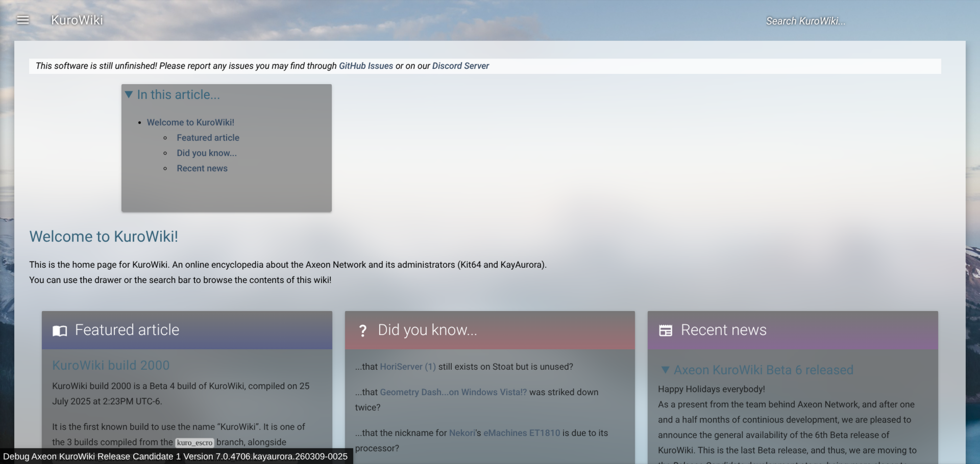This screenshot has width=980, height=464.
Task: Click the Featured article book icon
Action: tap(60, 331)
